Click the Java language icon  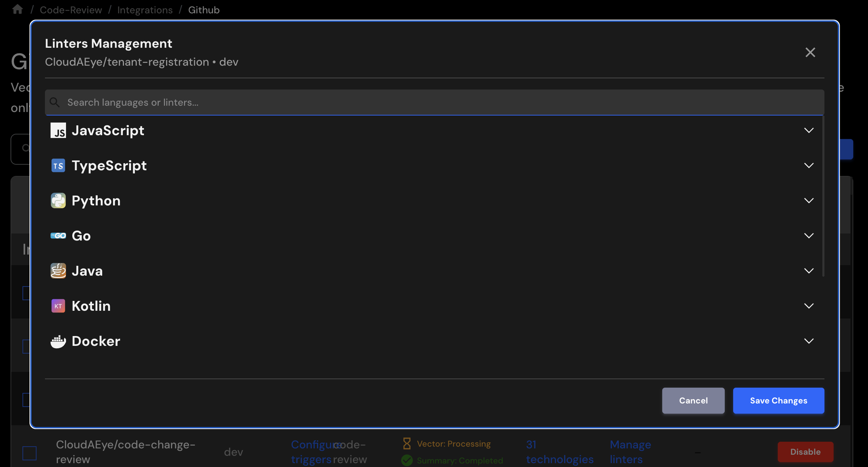[58, 271]
